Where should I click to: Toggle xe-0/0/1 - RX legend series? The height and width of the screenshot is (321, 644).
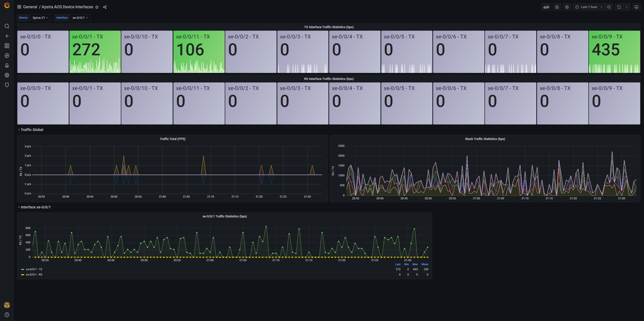[x=34, y=274]
